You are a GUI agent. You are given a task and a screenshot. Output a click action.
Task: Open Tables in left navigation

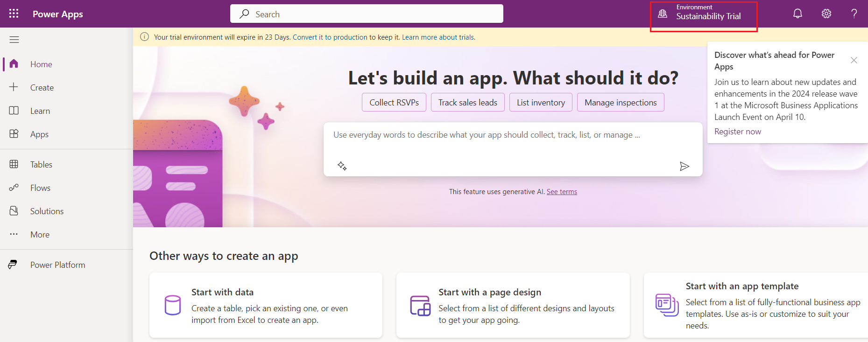(x=41, y=165)
